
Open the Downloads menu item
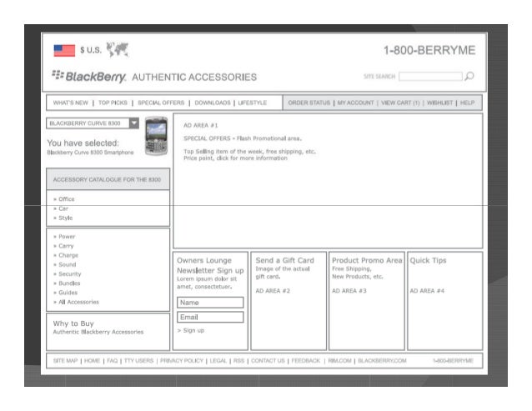point(213,103)
